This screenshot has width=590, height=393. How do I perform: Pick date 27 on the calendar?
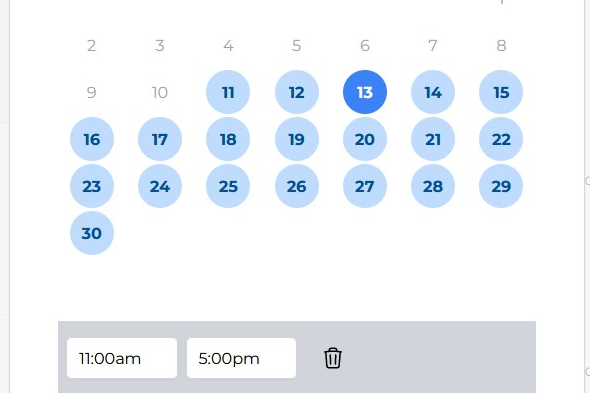(365, 186)
